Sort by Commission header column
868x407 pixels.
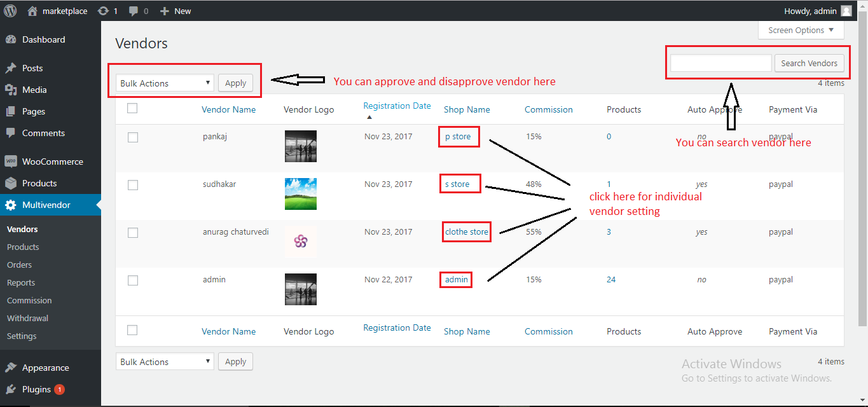tap(549, 109)
